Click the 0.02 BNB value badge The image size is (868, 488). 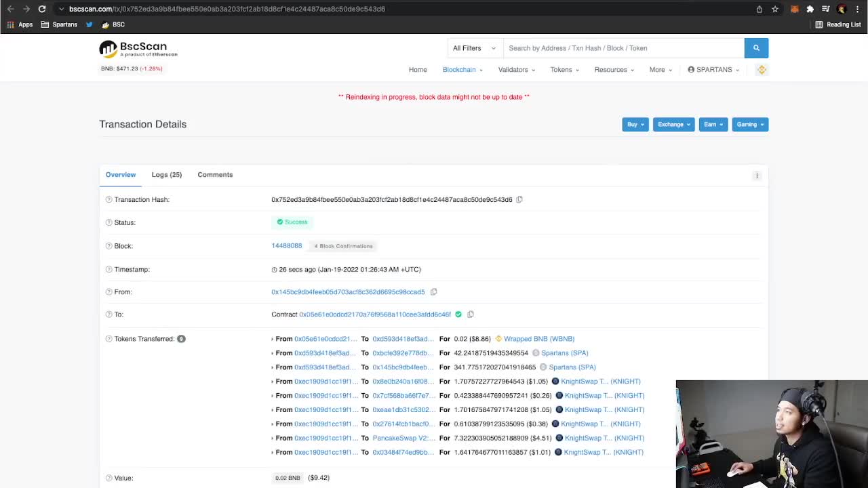click(x=288, y=478)
